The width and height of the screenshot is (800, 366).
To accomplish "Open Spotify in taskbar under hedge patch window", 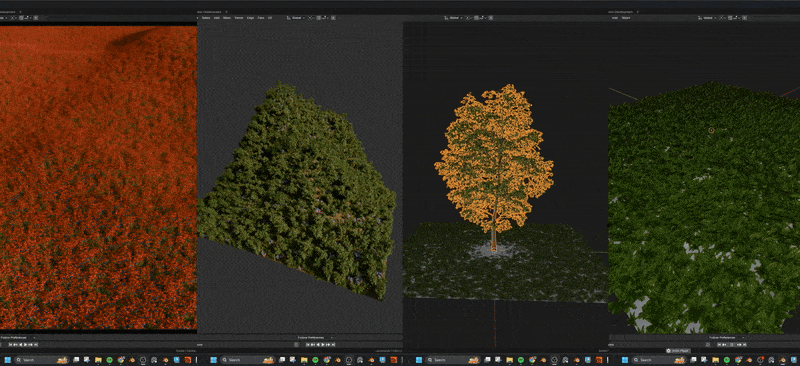I will coord(315,360).
